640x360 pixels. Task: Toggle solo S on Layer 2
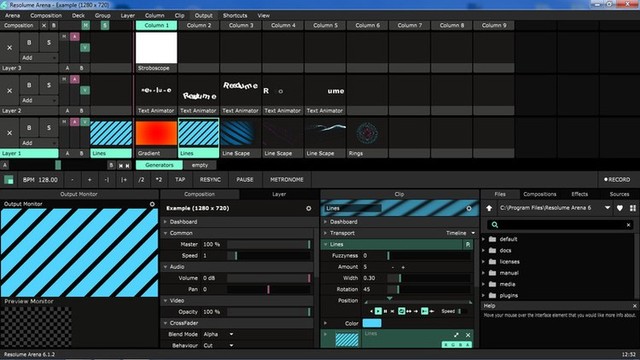(x=49, y=85)
